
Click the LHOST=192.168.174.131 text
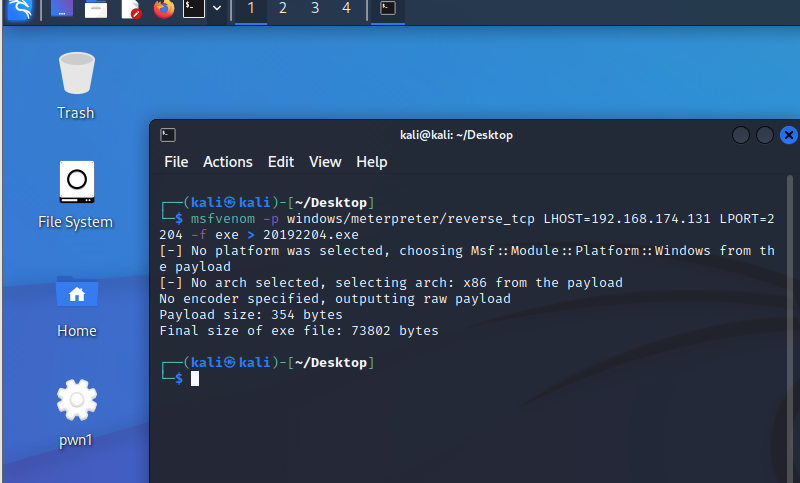click(x=627, y=219)
